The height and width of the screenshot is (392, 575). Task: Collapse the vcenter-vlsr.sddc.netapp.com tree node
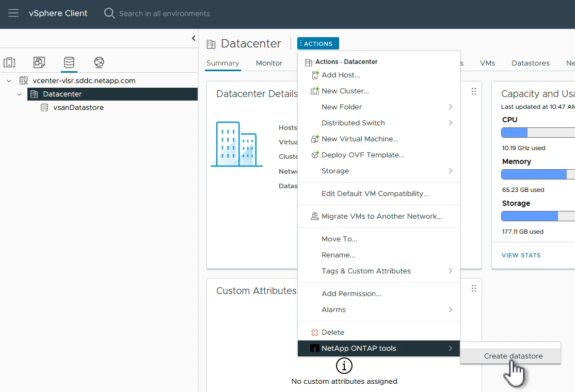9,81
